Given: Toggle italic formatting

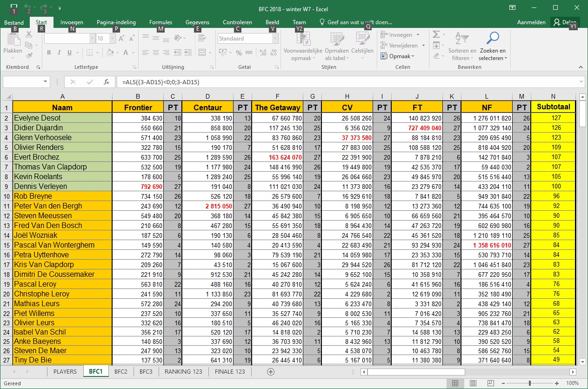Looking at the screenshot, I should [60, 53].
